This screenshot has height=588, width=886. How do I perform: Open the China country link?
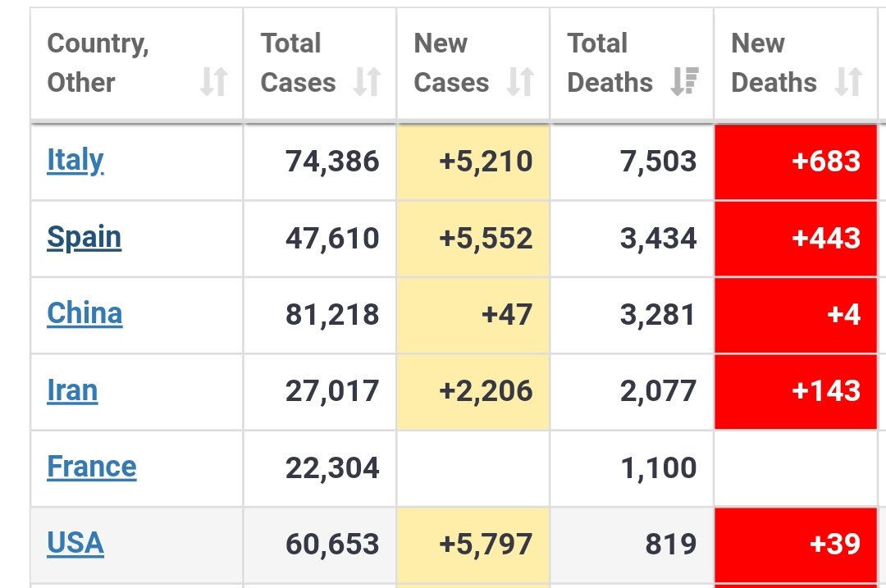coord(84,313)
